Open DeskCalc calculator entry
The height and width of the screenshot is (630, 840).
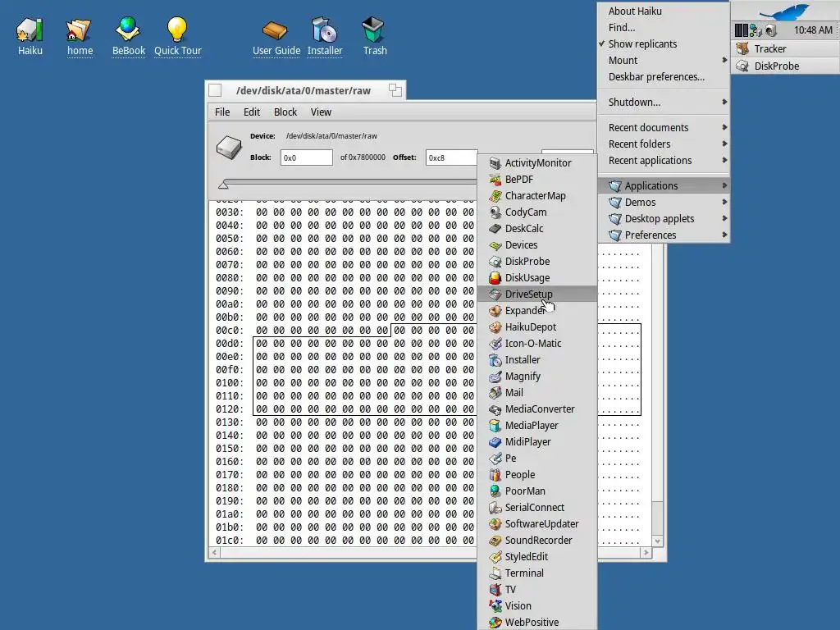tap(537, 228)
